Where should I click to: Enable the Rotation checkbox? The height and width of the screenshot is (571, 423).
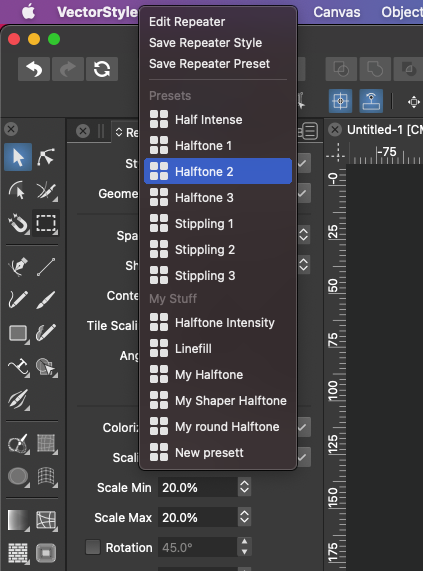tap(93, 547)
